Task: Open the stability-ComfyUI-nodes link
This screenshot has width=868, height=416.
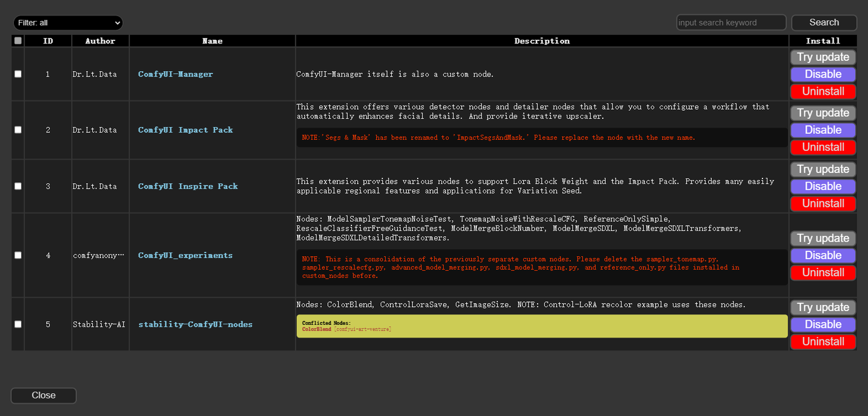Action: (x=195, y=324)
